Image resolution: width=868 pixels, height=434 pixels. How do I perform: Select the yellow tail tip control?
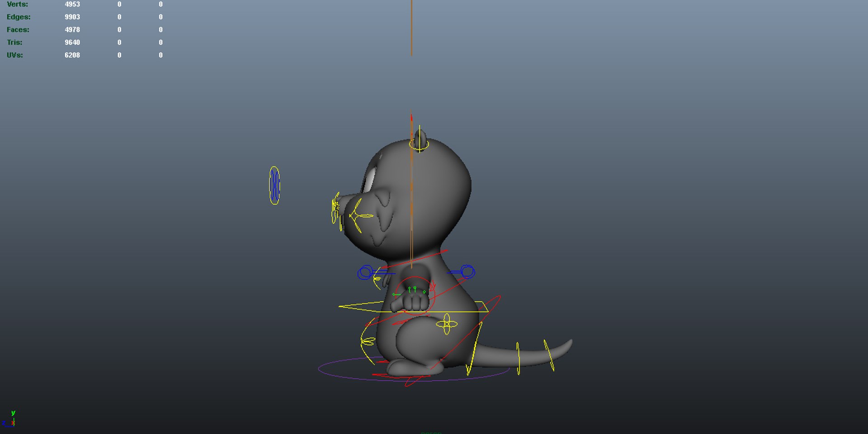point(549,355)
